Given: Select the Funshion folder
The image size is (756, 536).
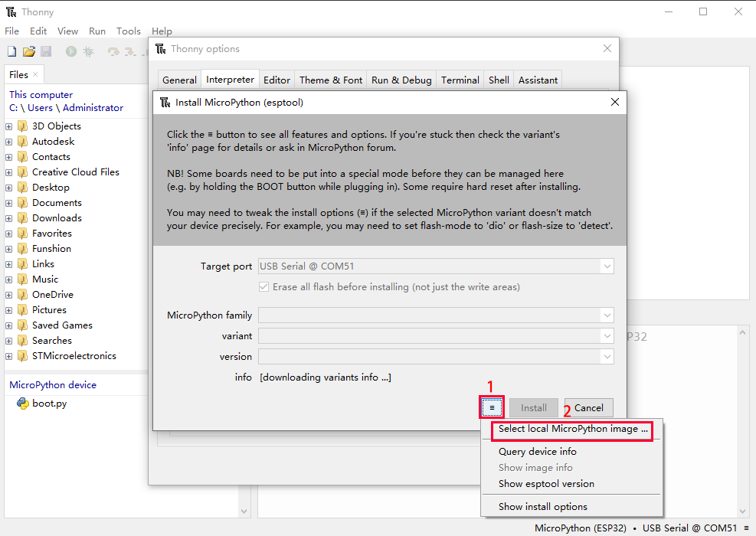Looking at the screenshot, I should point(51,249).
